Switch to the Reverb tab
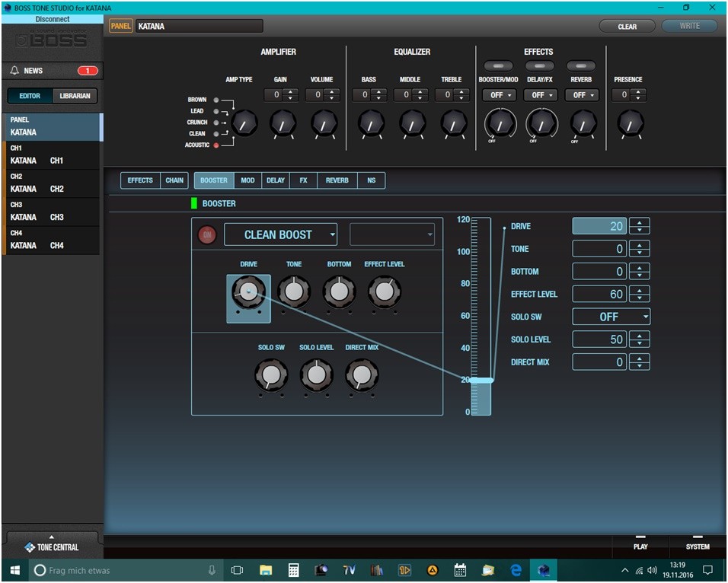Viewport: 728px width, 583px height. click(337, 180)
